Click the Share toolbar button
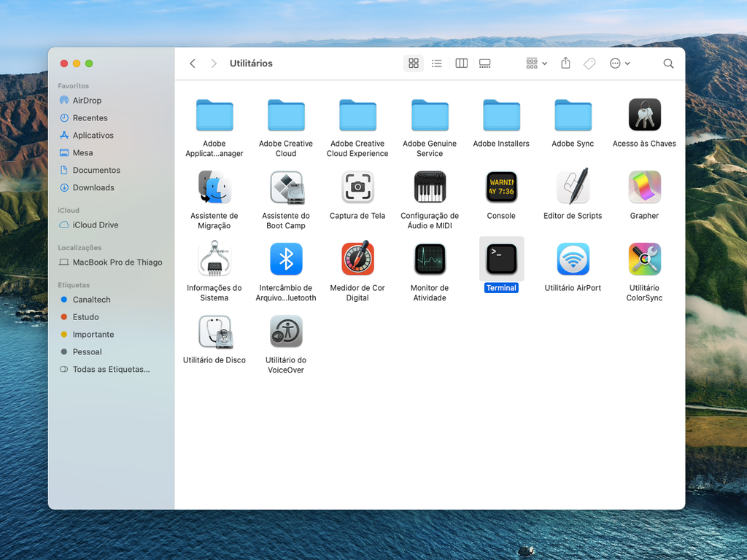The image size is (747, 560). click(x=565, y=63)
